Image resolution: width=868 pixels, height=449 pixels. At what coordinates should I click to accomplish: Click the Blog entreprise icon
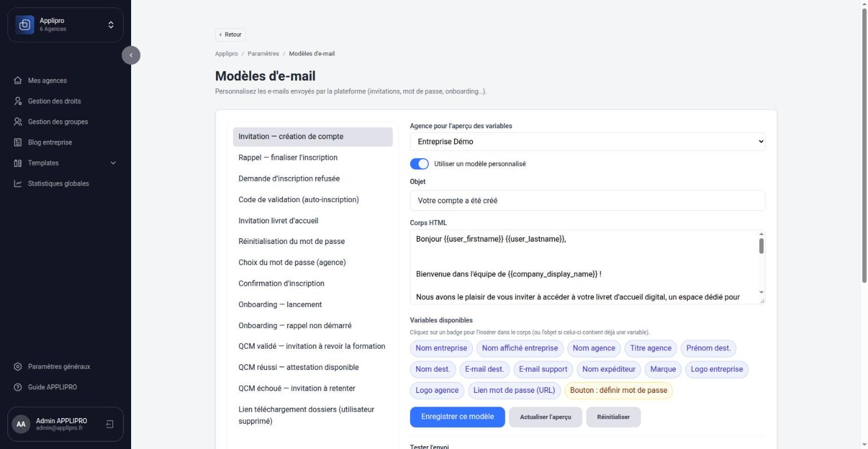click(18, 143)
